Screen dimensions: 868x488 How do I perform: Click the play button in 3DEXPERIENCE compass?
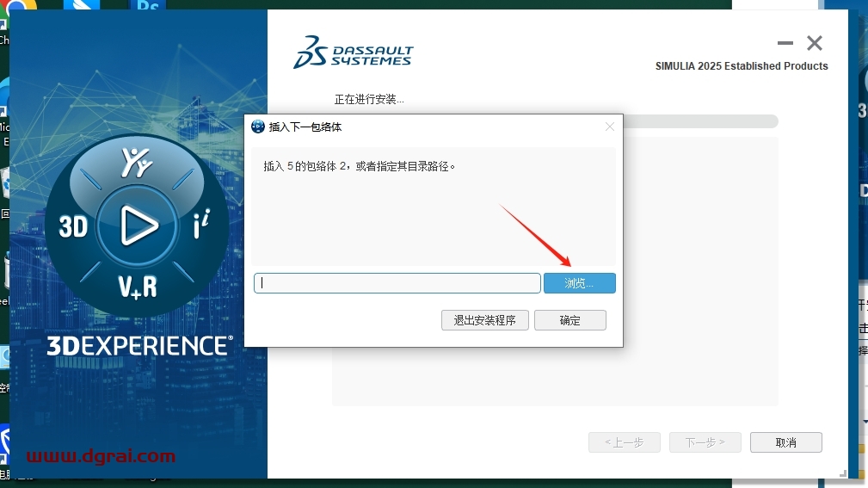138,225
